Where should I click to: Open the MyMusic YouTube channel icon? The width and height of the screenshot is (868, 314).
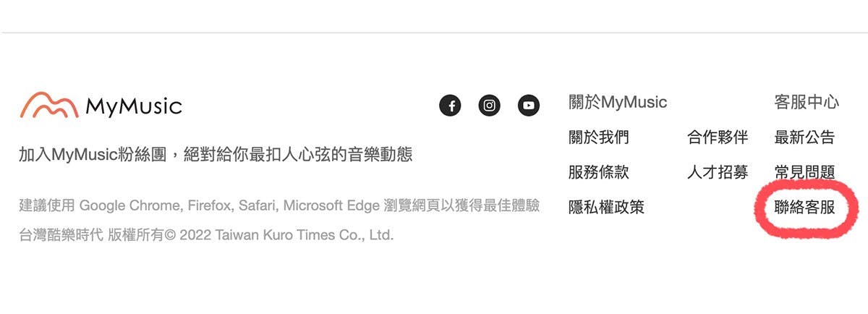pyautogui.click(x=529, y=106)
